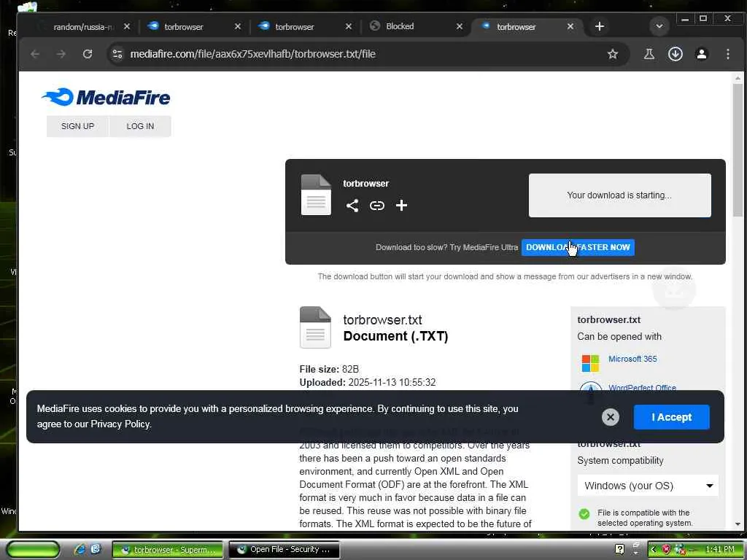Dismiss cookie banner with X icon
The height and width of the screenshot is (560, 747).
[611, 417]
